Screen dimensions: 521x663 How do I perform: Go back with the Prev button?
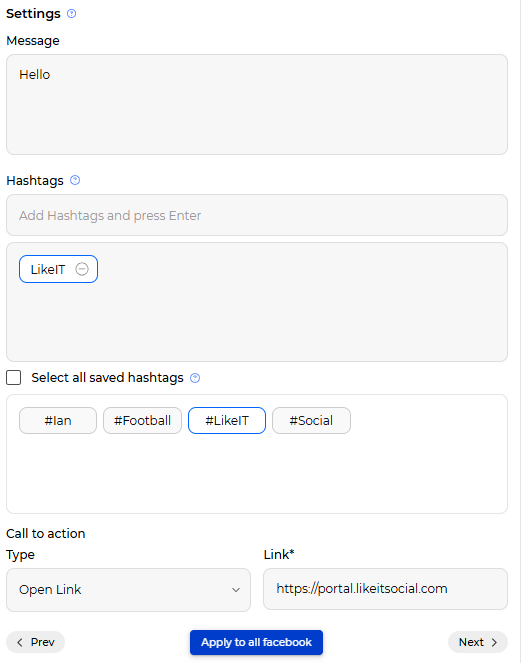point(36,642)
